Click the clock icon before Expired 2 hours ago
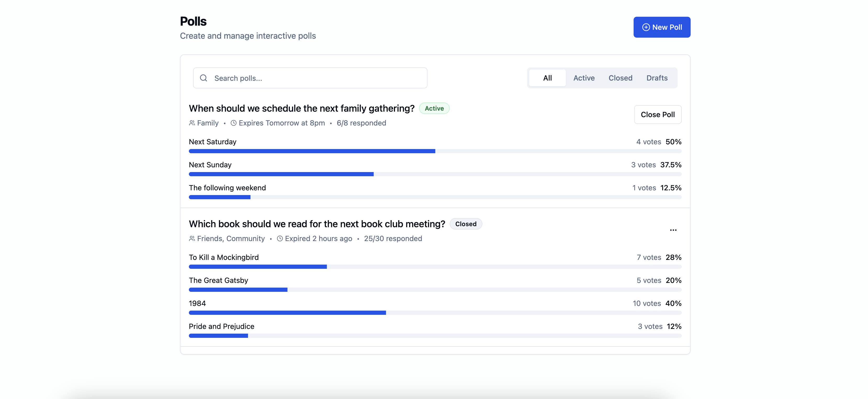The height and width of the screenshot is (399, 868). pos(280,238)
